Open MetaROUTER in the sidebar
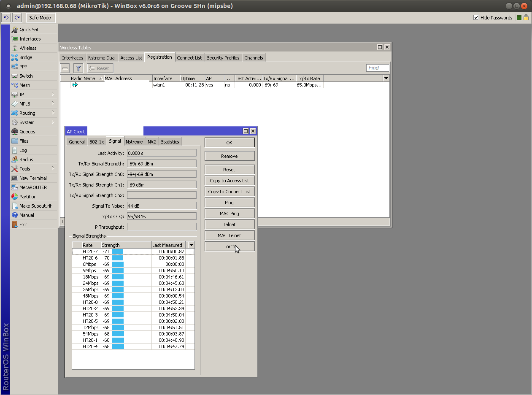532x395 pixels. [x=33, y=187]
